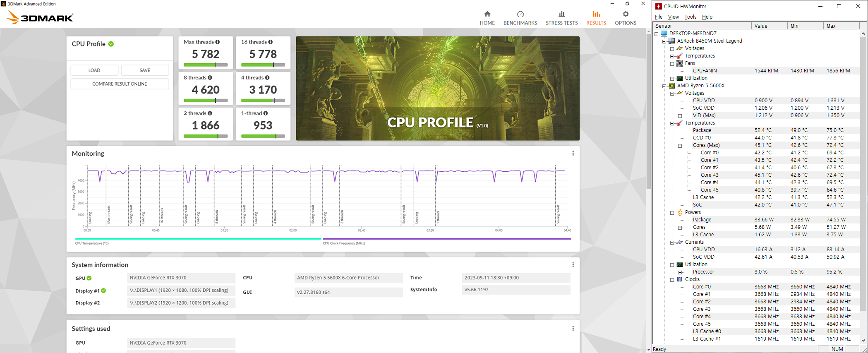Screen dimensions: 868x353
Task: Collapse the AMD Ryzen 5 5600X node
Action: (664, 86)
